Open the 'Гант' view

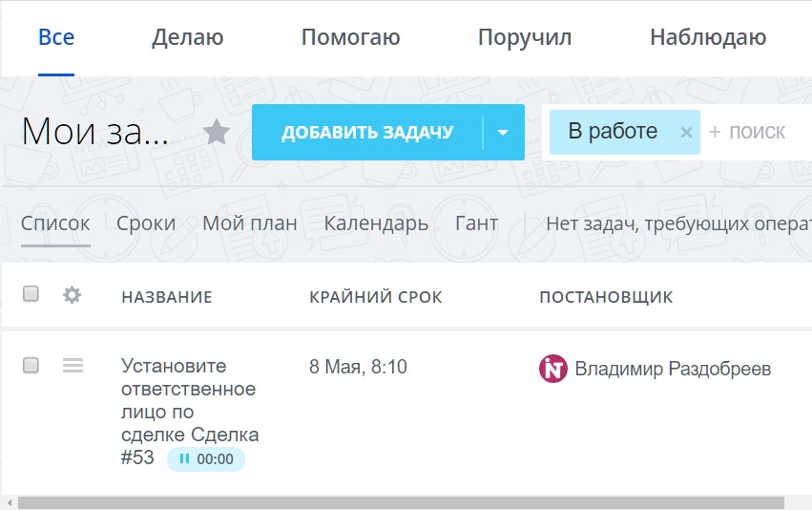476,223
